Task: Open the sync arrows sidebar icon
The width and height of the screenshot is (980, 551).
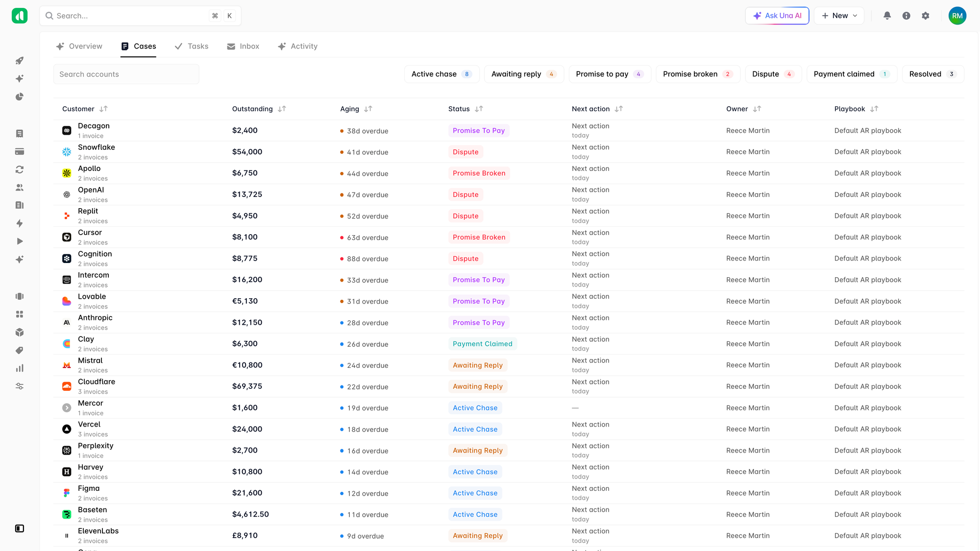Action: point(20,169)
